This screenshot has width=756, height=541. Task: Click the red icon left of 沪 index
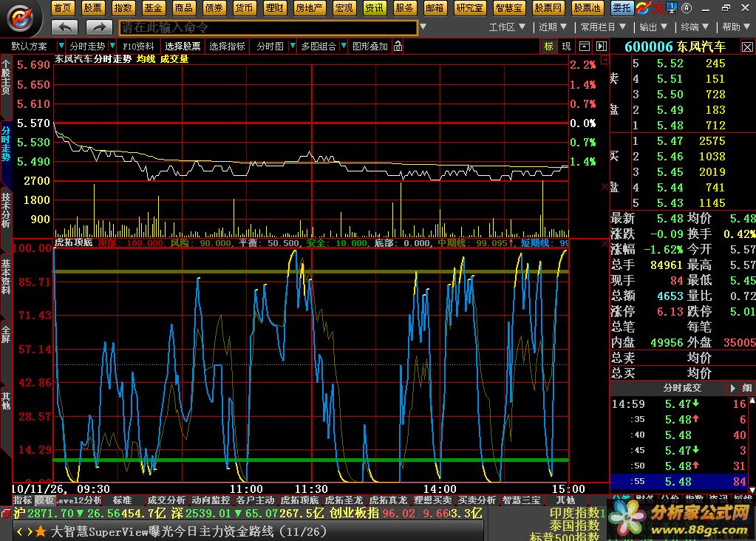tap(6, 514)
